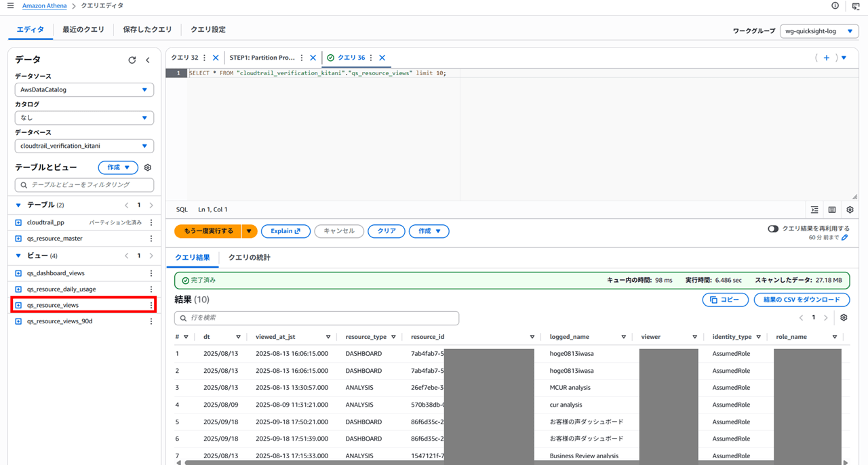The image size is (868, 465).
Task: Open クエリ 32 tab options menu
Action: 205,58
